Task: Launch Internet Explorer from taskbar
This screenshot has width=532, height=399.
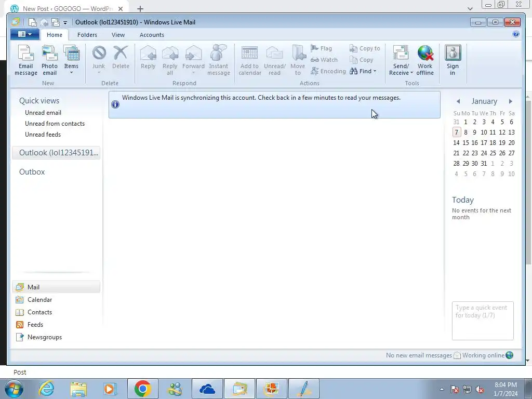Action: coord(46,389)
